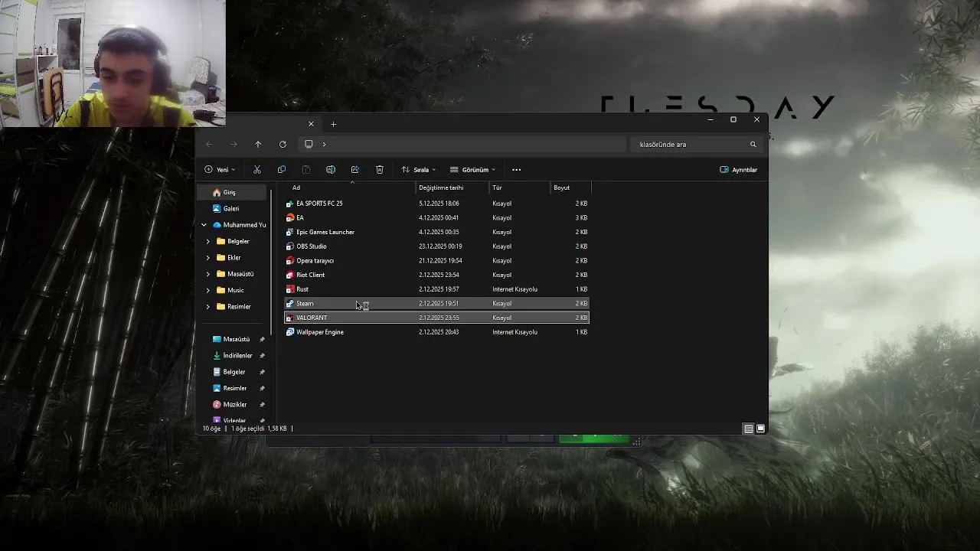Viewport: 980px width, 551px height.
Task: Expand the Resimler tree folder
Action: pos(207,307)
